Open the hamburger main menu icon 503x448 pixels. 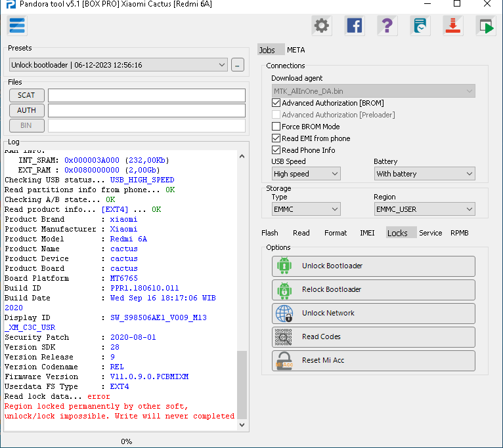[17, 26]
